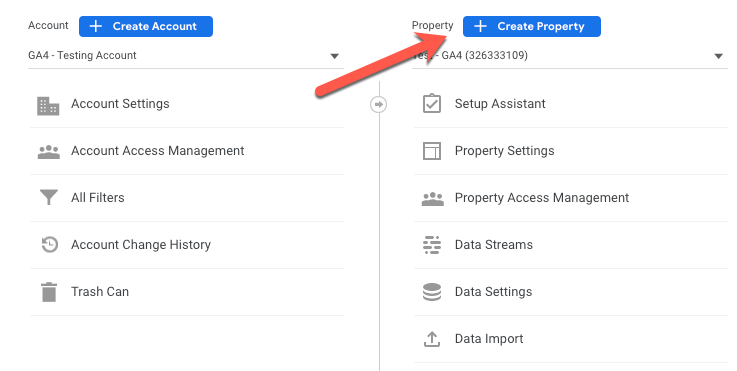Click the Create Account button

[146, 26]
